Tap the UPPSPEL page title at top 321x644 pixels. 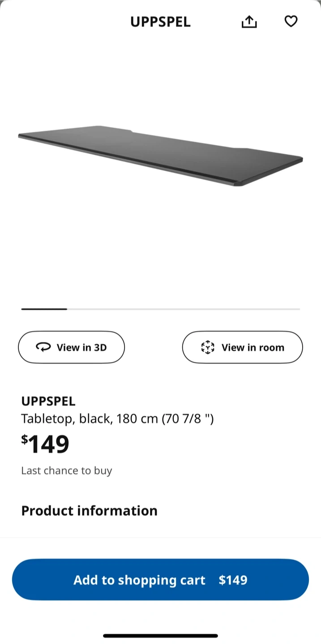(x=160, y=21)
